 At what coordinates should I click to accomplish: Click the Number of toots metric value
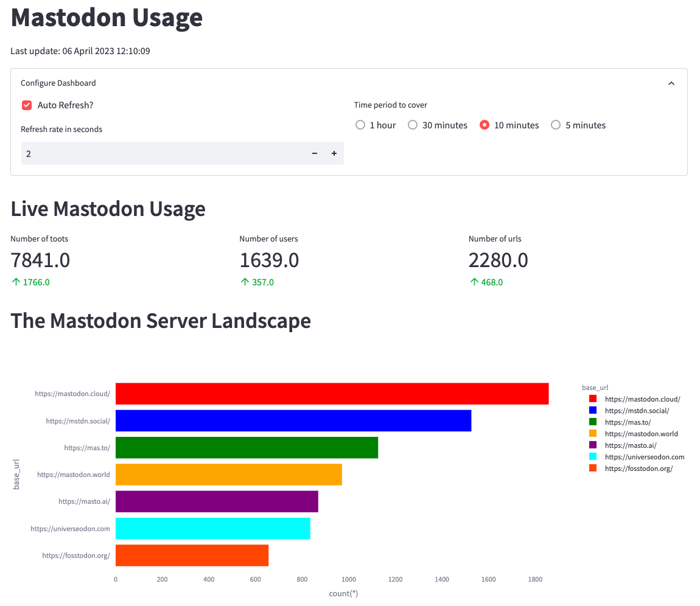(40, 260)
